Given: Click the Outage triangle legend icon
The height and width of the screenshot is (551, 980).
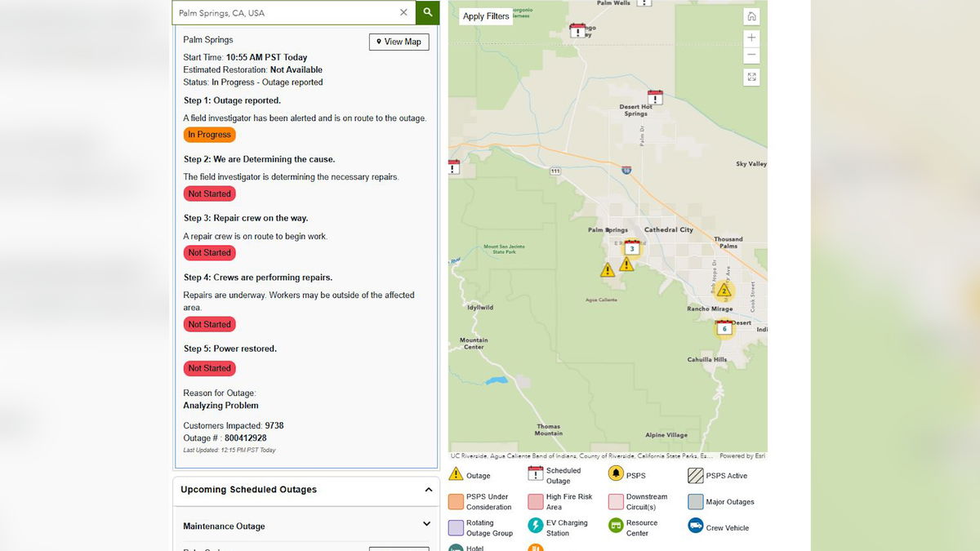Looking at the screenshot, I should pyautogui.click(x=456, y=474).
